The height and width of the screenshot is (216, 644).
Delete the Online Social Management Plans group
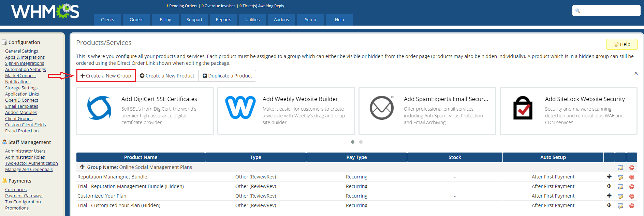click(632, 168)
